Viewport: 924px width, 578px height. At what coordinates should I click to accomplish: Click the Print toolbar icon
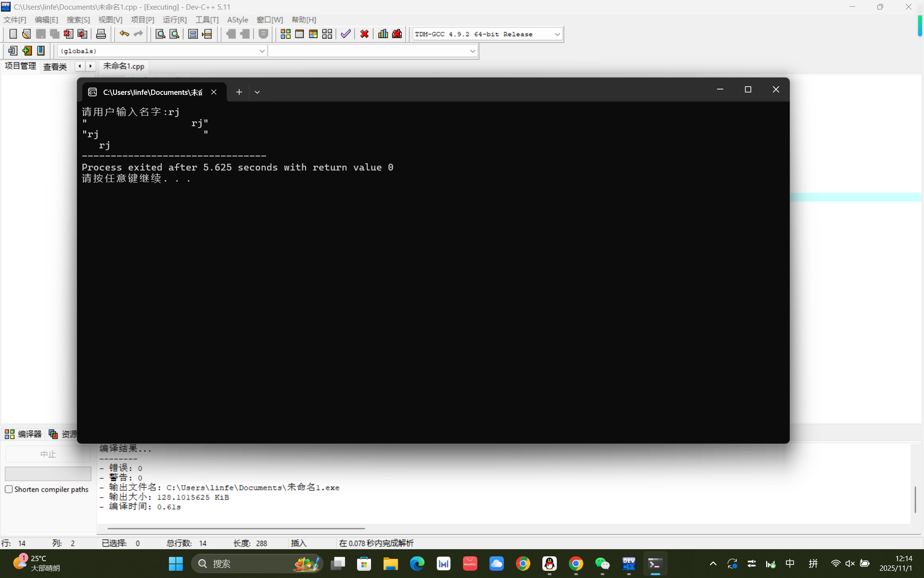101,34
